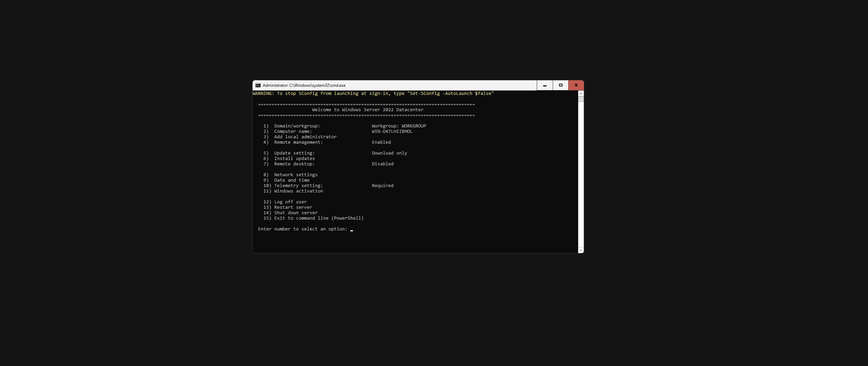The image size is (868, 366).
Task: Click the 'Domain/workgroup' option line
Action: coord(297,126)
